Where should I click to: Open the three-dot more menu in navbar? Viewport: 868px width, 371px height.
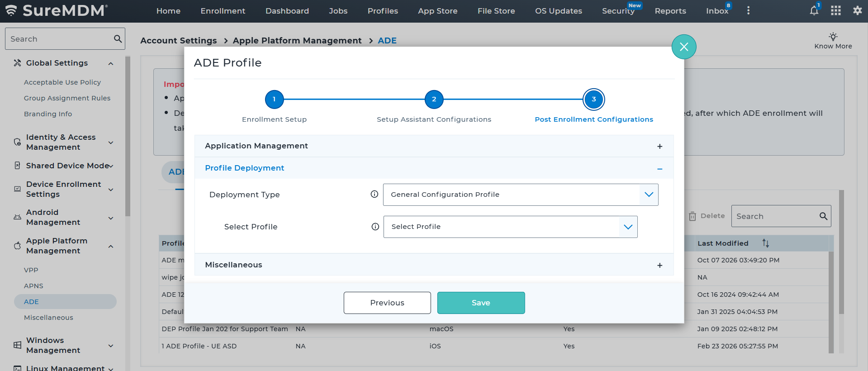pos(749,10)
